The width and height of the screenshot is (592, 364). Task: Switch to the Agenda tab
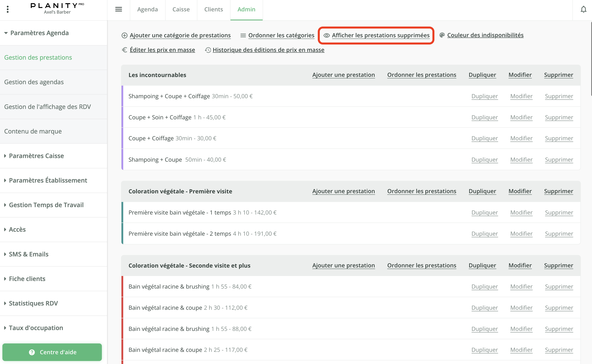tap(147, 9)
